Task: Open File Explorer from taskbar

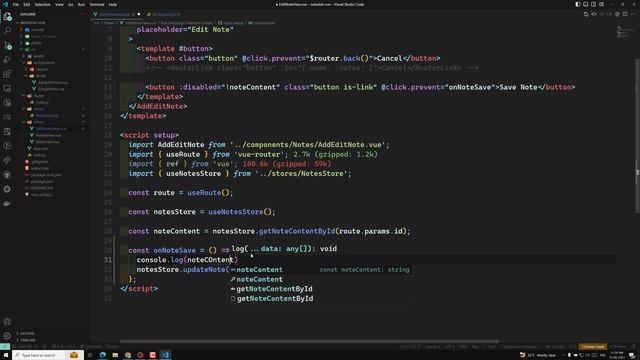Action: pos(115,355)
